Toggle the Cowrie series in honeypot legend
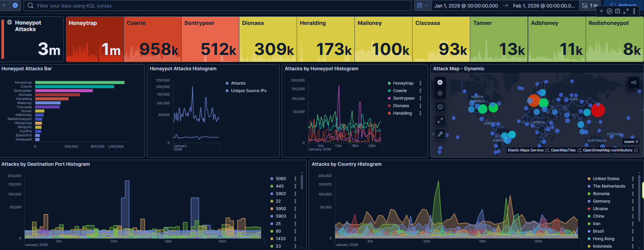Viewport: 644px width, 250px height. click(400, 91)
